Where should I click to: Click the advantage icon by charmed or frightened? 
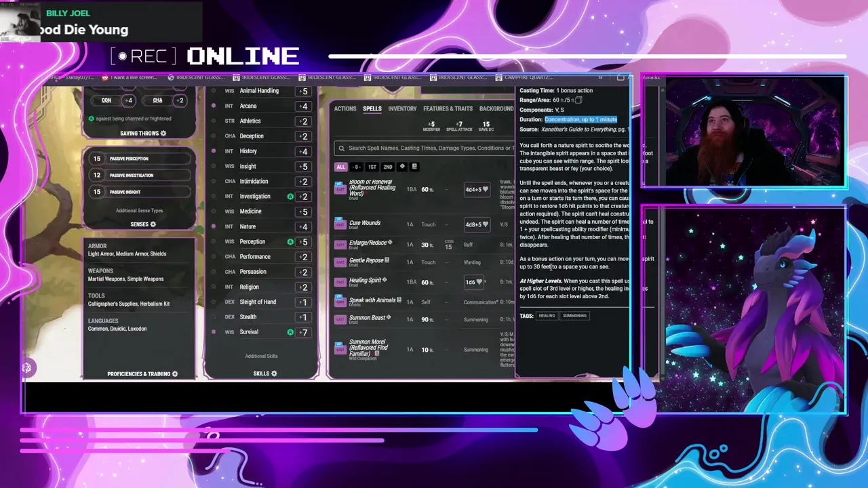pyautogui.click(x=91, y=119)
